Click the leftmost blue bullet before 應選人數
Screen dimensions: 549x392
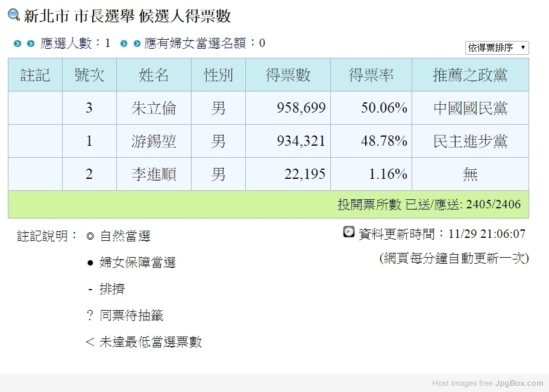coord(17,43)
